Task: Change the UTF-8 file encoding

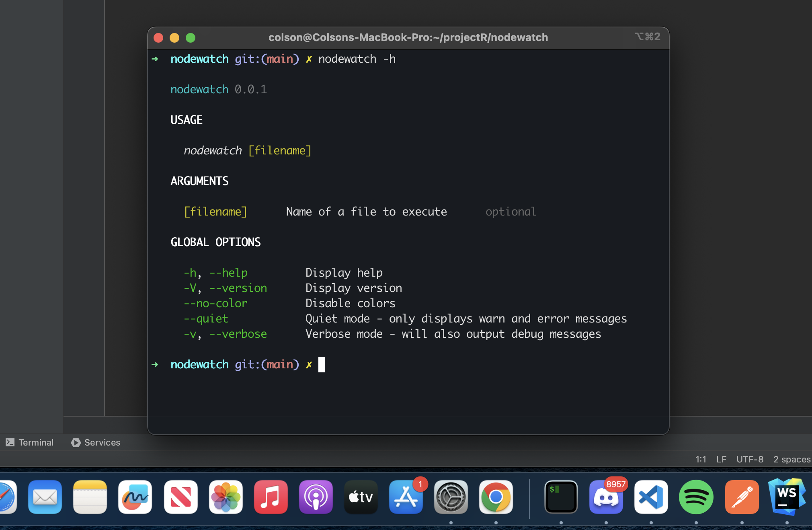Action: click(x=750, y=459)
